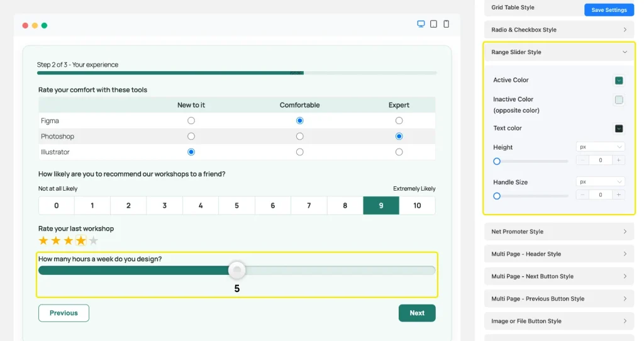Screen dimensions: 644x341
Task: Select Photoshop Expert radio
Action: point(399,137)
